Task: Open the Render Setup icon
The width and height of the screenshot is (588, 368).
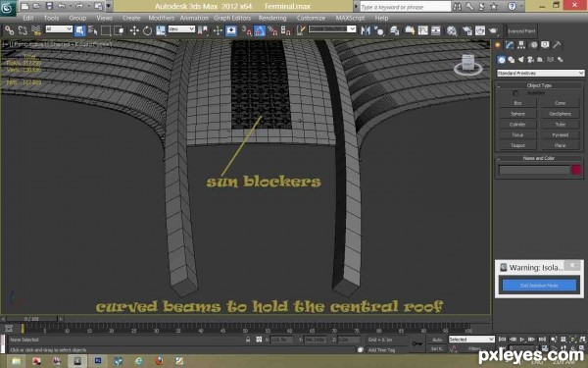Action: click(466, 30)
